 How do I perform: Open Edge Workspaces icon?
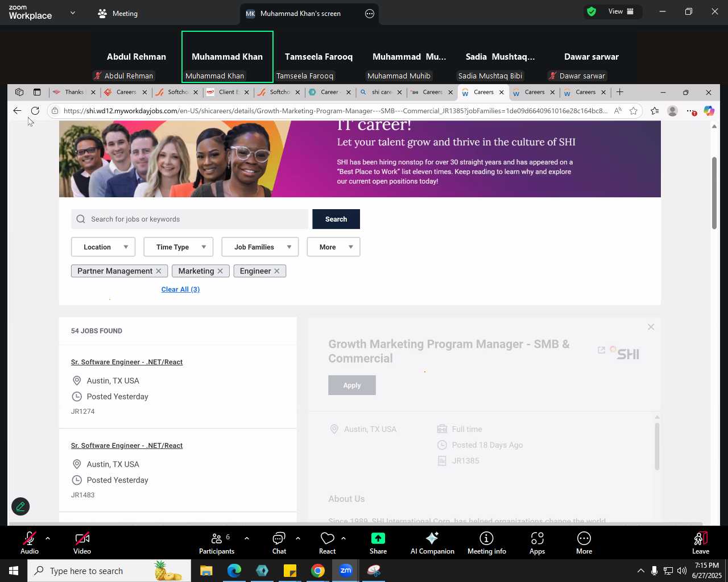point(19,92)
